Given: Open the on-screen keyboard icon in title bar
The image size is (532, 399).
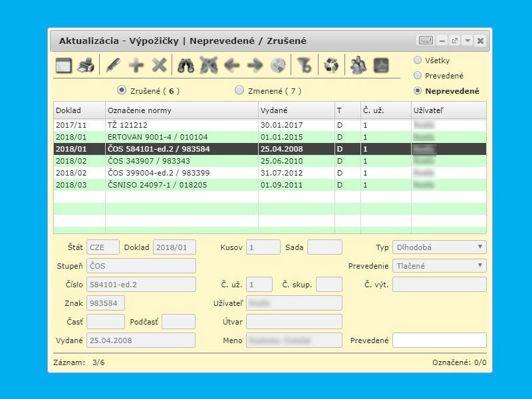Looking at the screenshot, I should coord(426,41).
